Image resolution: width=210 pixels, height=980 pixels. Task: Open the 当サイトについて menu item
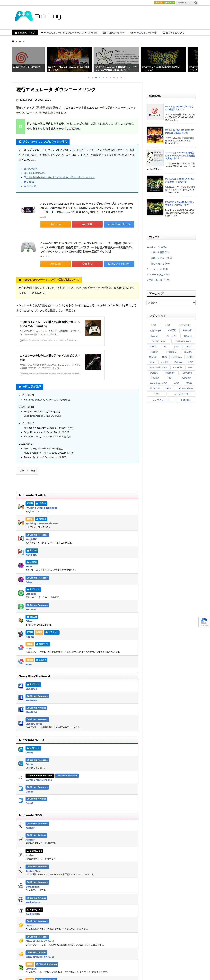(x=173, y=33)
